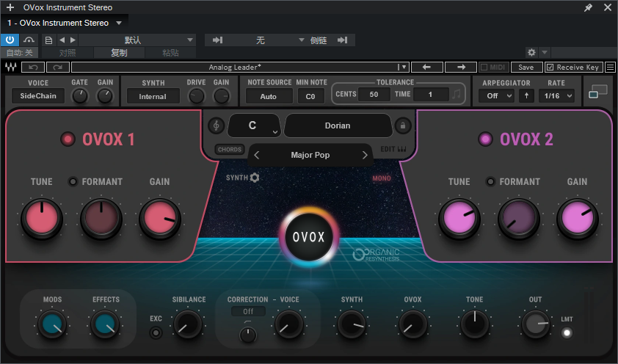Adjust the synth DRIVE knob

pos(196,96)
